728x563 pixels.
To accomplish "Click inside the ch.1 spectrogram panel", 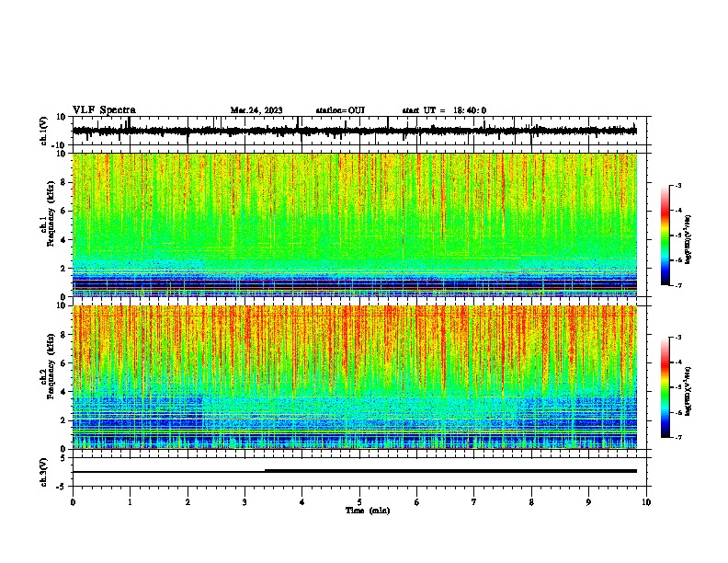I will [x=355, y=224].
